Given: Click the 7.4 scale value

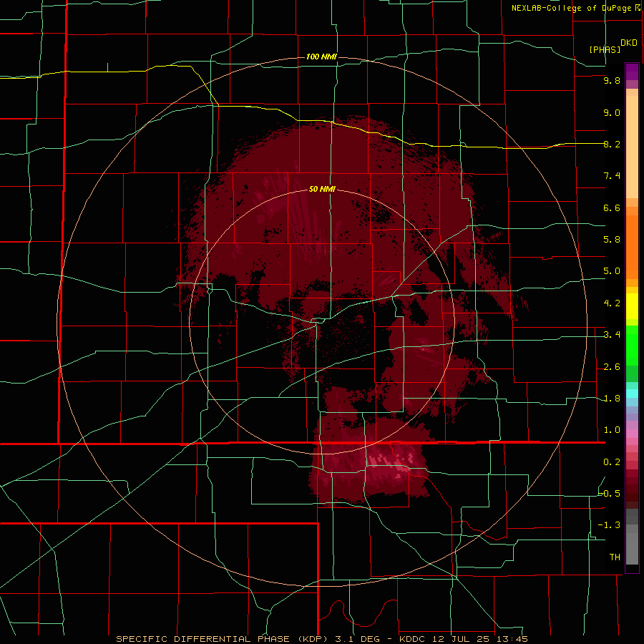Looking at the screenshot, I should pos(612,176).
